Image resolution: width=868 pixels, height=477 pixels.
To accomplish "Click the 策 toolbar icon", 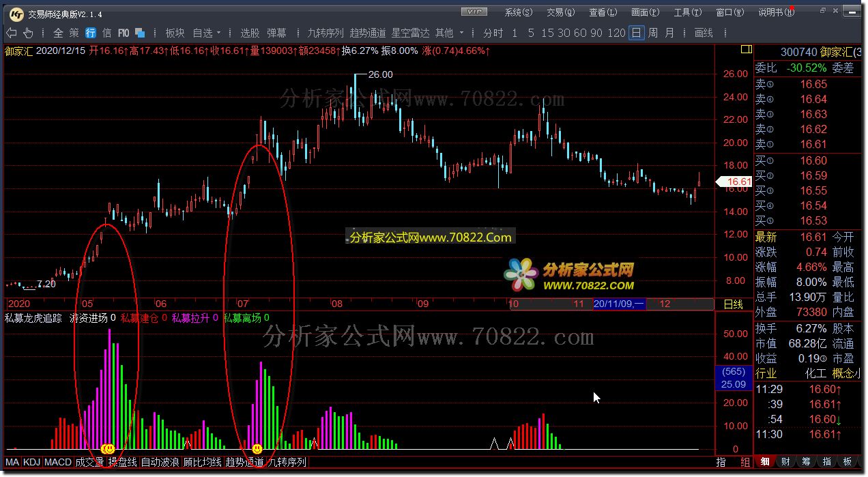I will [x=74, y=33].
